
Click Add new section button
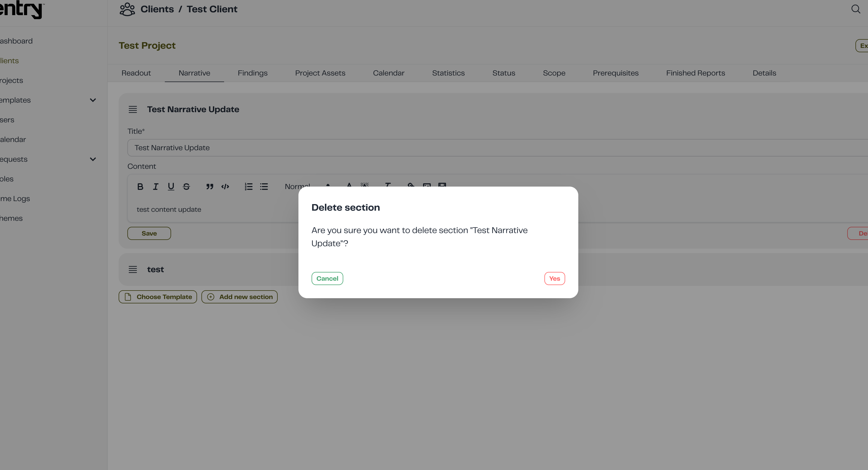pos(240,297)
